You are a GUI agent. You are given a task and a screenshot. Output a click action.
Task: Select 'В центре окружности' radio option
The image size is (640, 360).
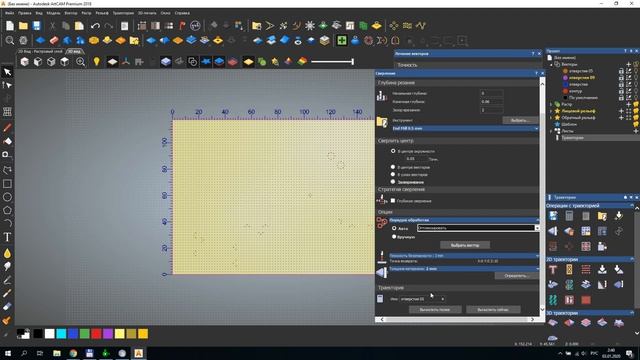[393, 151]
